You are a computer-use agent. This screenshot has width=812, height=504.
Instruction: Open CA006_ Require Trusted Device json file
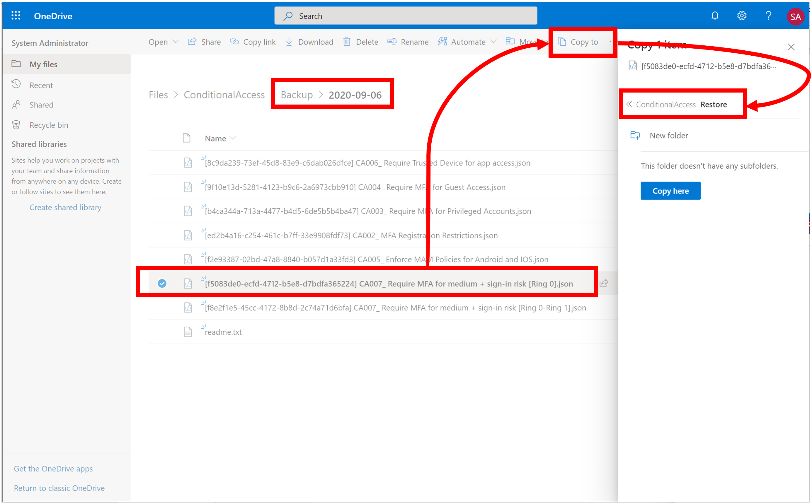tap(367, 163)
